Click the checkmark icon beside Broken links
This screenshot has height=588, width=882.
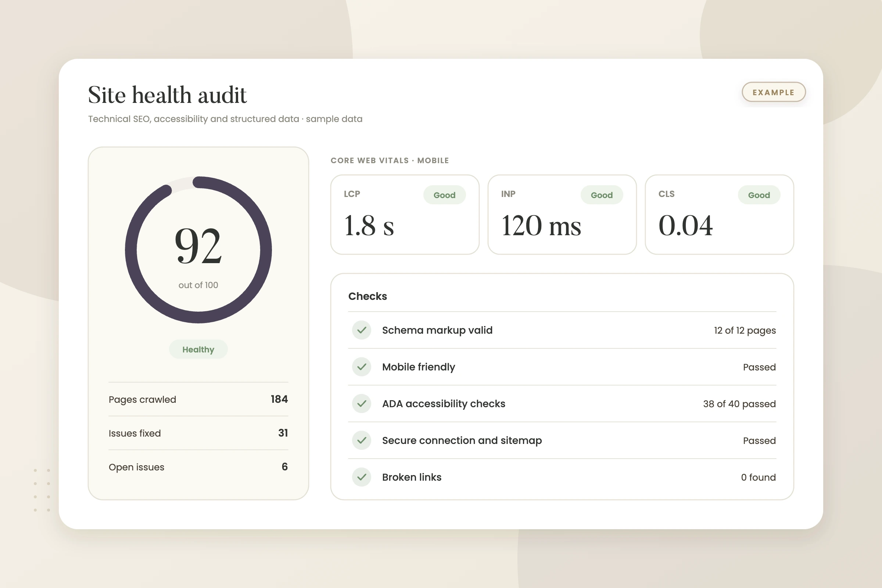click(362, 477)
